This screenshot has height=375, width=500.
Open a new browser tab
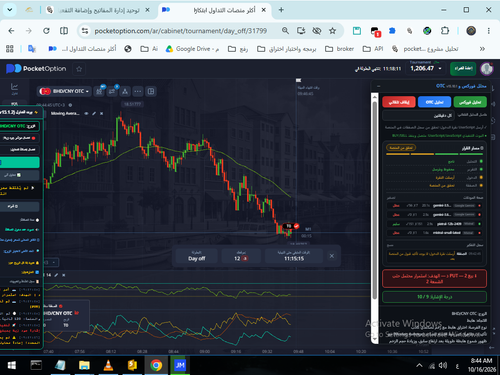(281, 10)
